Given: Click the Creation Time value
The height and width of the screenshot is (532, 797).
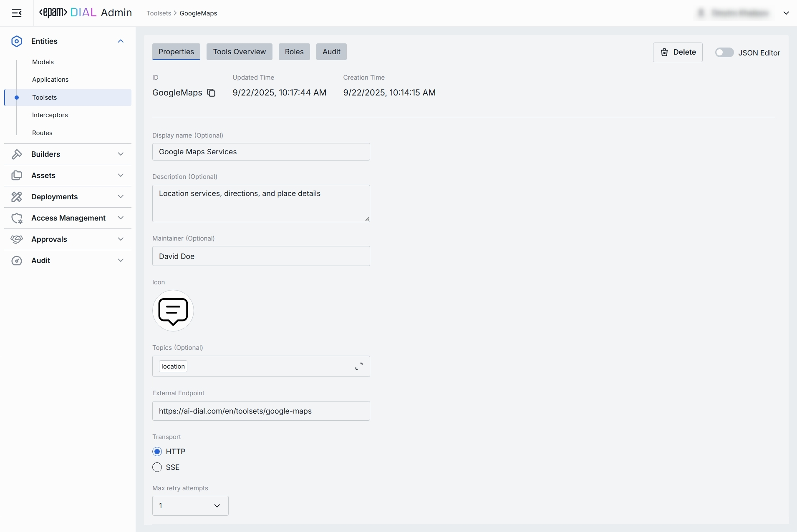Looking at the screenshot, I should point(389,93).
